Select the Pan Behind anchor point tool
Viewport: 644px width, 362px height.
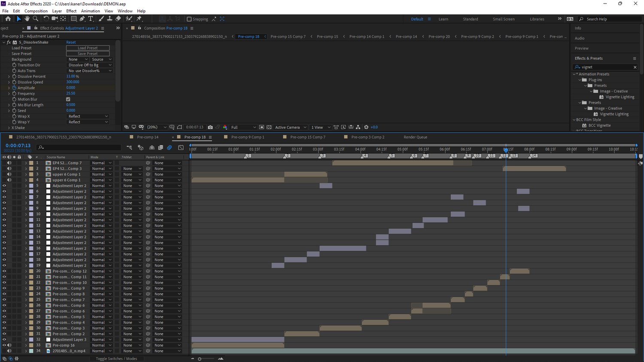63,19
